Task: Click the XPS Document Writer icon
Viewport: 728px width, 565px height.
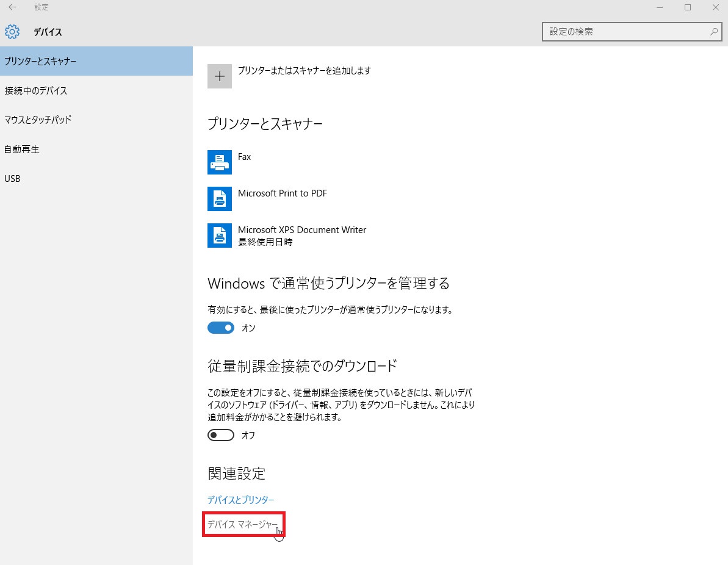Action: 220,236
